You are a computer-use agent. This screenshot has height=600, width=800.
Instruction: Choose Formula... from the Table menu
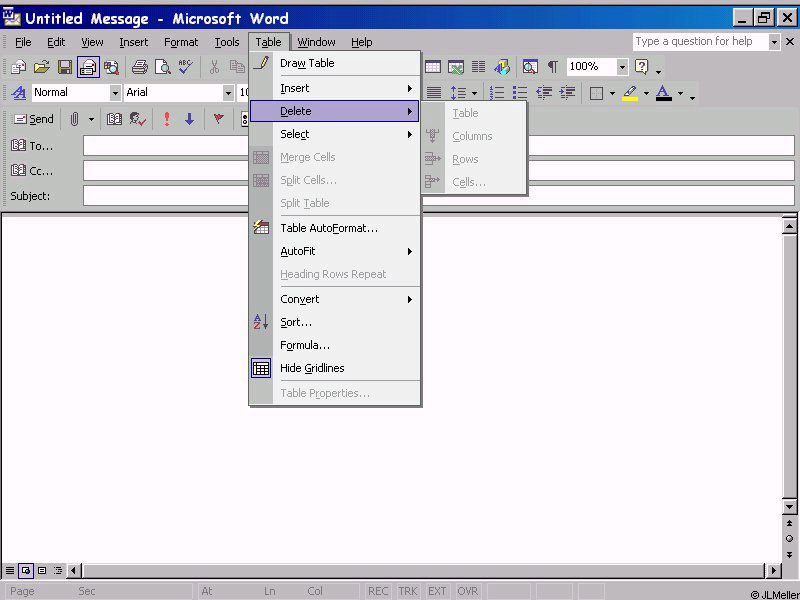335,345
